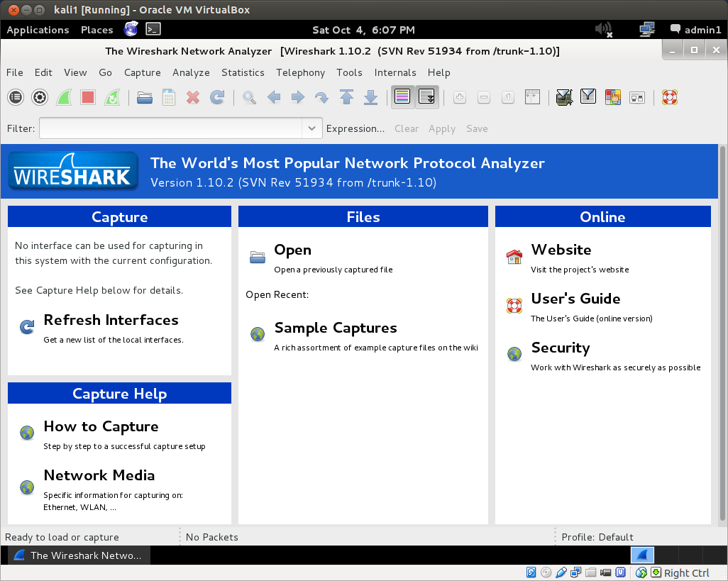
Task: Open the Analyze menu
Action: point(191,72)
